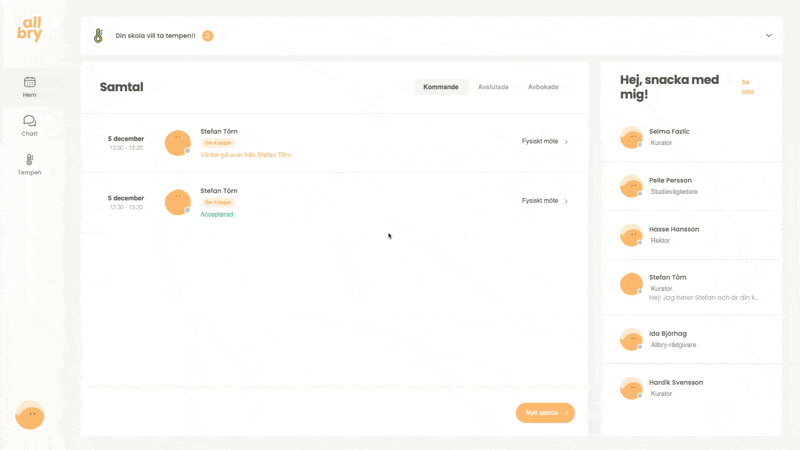Viewport: 800px width, 450px height.
Task: Open chat with Stefan Törn Kurator
Action: click(x=690, y=284)
